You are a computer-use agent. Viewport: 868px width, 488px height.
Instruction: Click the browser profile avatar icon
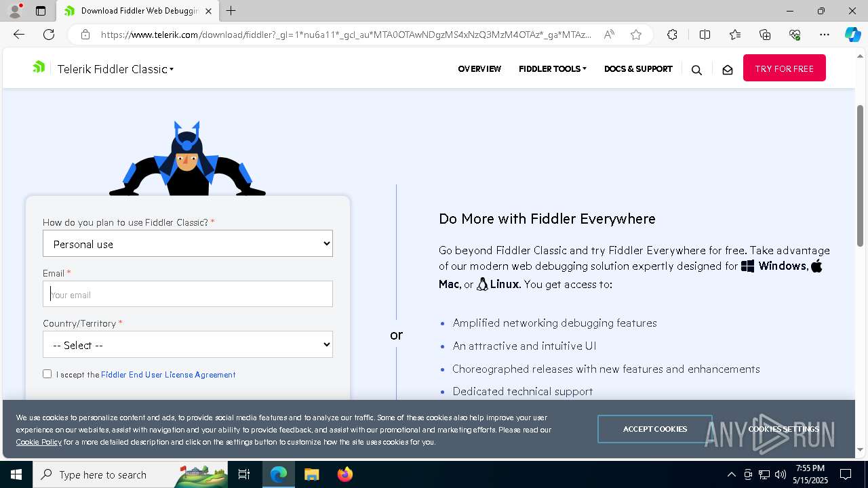[14, 11]
